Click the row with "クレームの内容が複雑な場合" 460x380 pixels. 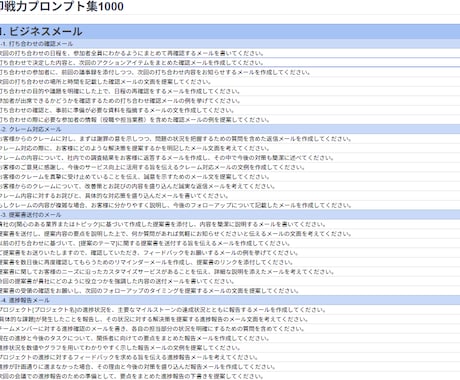click(230, 205)
